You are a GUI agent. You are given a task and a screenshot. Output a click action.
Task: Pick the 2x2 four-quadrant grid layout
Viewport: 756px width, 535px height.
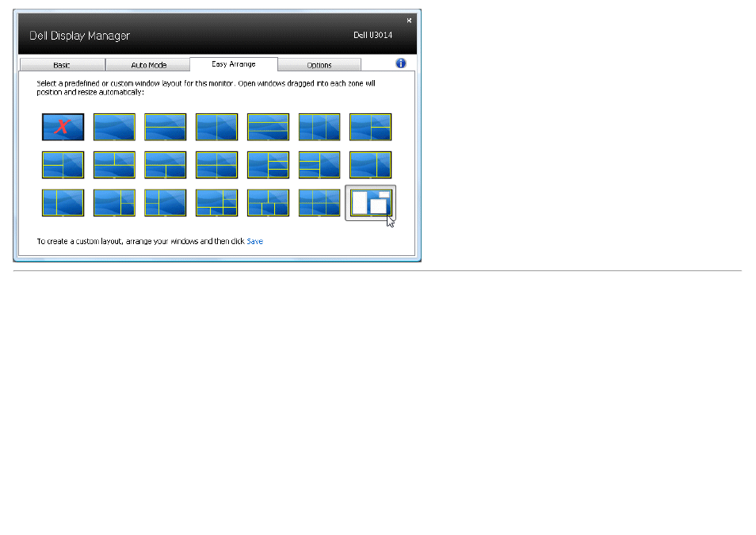216,165
